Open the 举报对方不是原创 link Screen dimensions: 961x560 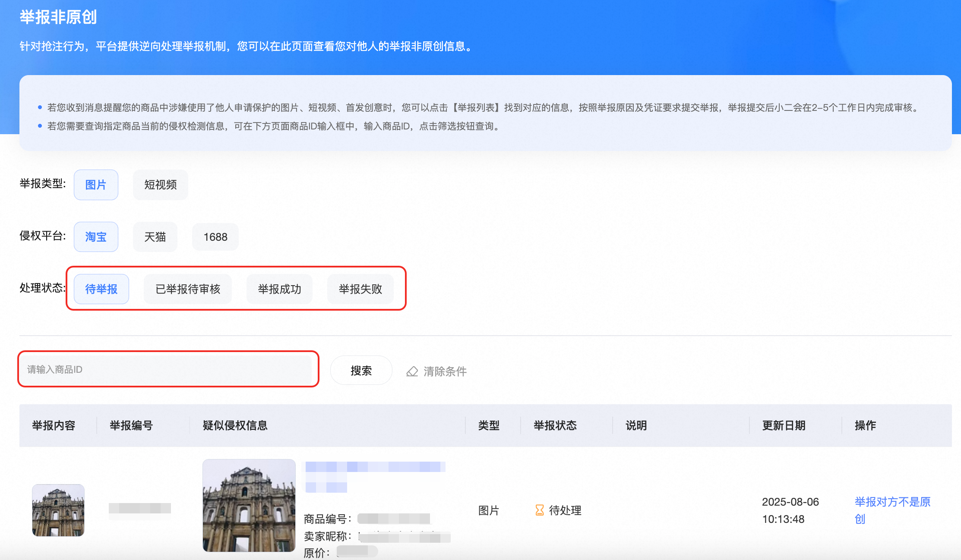tap(892, 510)
